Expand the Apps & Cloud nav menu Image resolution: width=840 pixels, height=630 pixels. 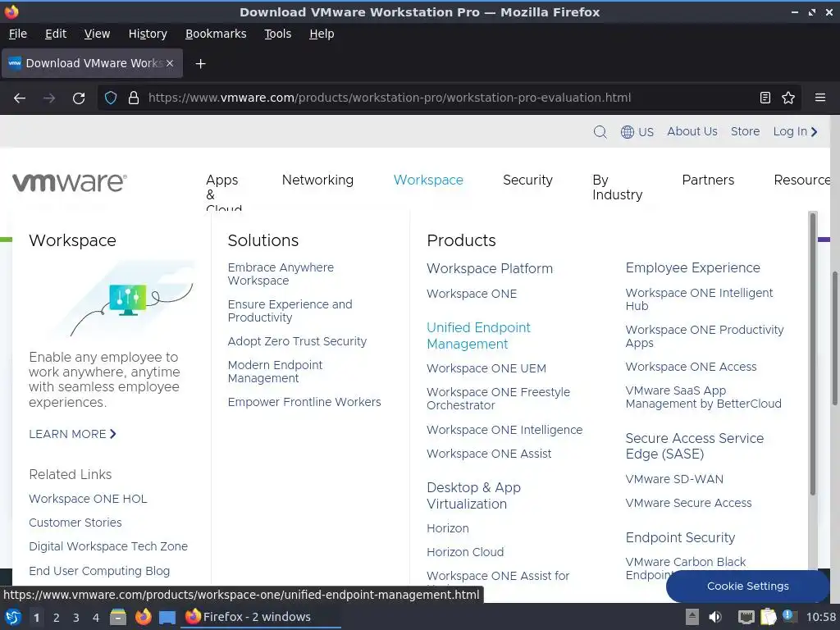(224, 192)
